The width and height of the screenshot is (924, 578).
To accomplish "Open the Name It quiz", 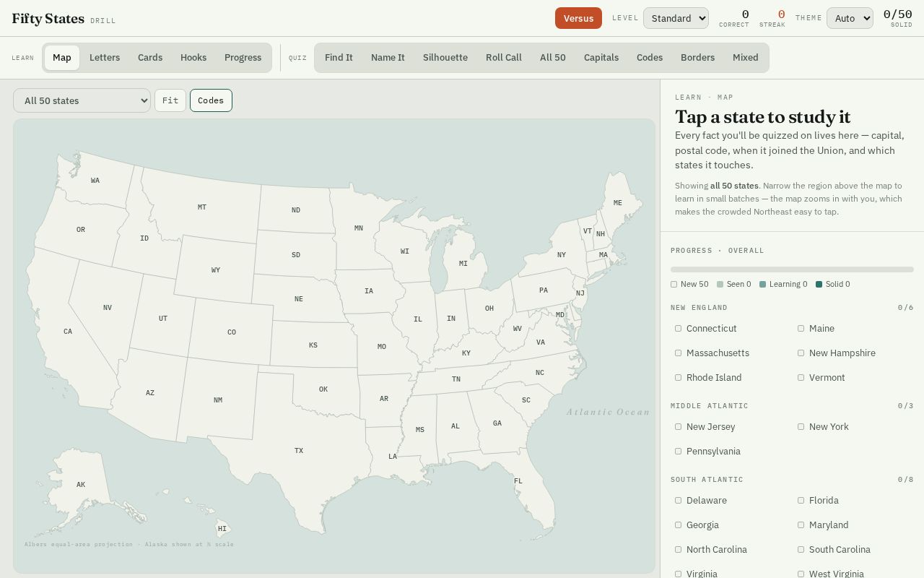I will pos(388,58).
